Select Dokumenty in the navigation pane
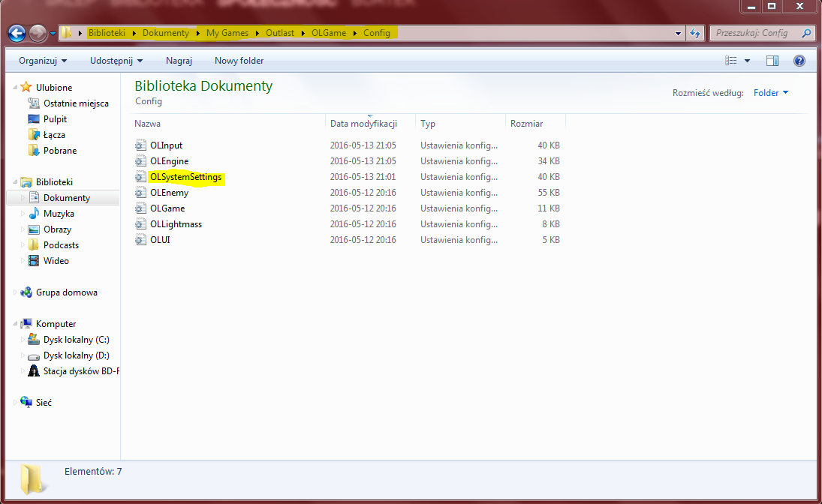822x504 pixels. point(67,197)
